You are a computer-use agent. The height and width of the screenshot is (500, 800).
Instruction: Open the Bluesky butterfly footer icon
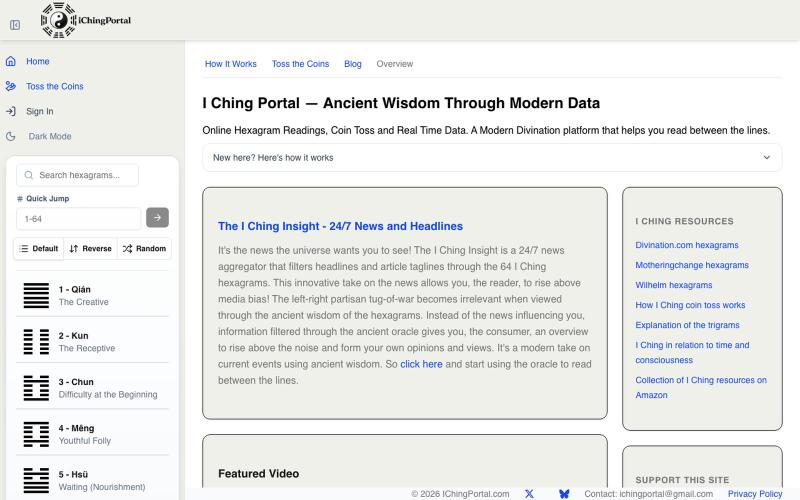coord(564,493)
